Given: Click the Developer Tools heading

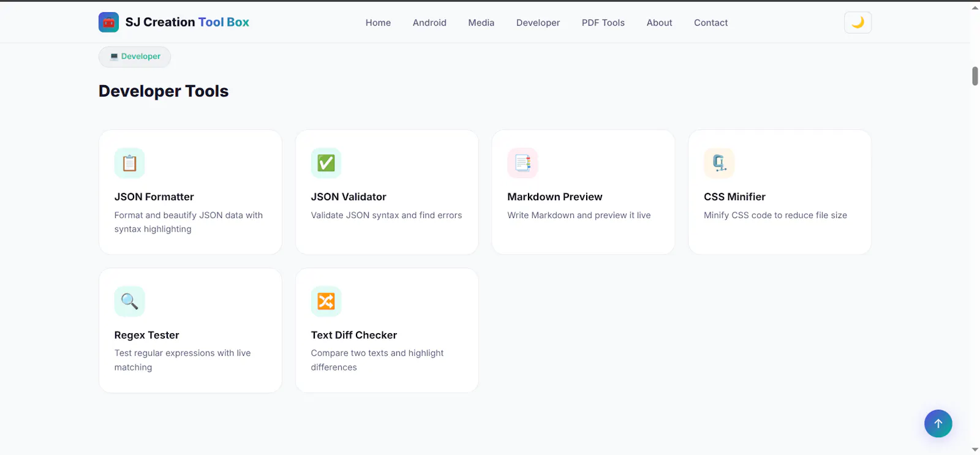Looking at the screenshot, I should pos(164,91).
